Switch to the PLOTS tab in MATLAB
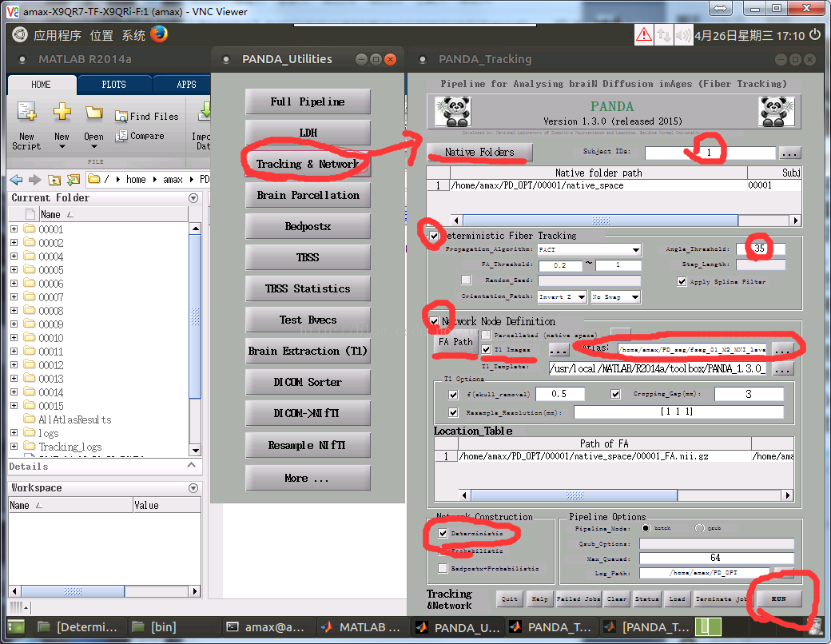The image size is (831, 644). (x=114, y=85)
